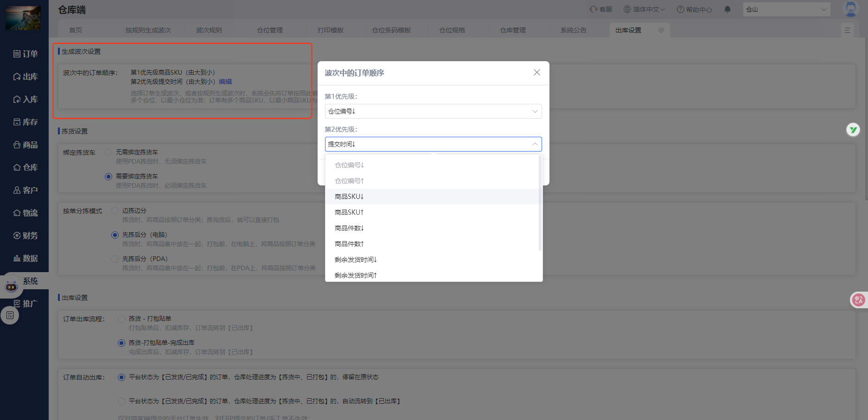The height and width of the screenshot is (420, 868).
Task: Click the hamburger tab list icon
Action: click(x=847, y=30)
